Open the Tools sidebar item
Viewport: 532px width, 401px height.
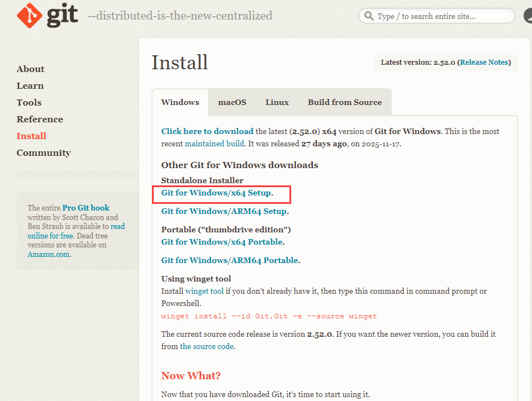click(29, 102)
